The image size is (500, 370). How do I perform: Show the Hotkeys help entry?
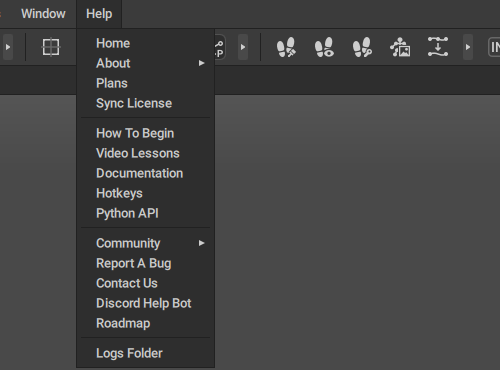pyautogui.click(x=145, y=193)
